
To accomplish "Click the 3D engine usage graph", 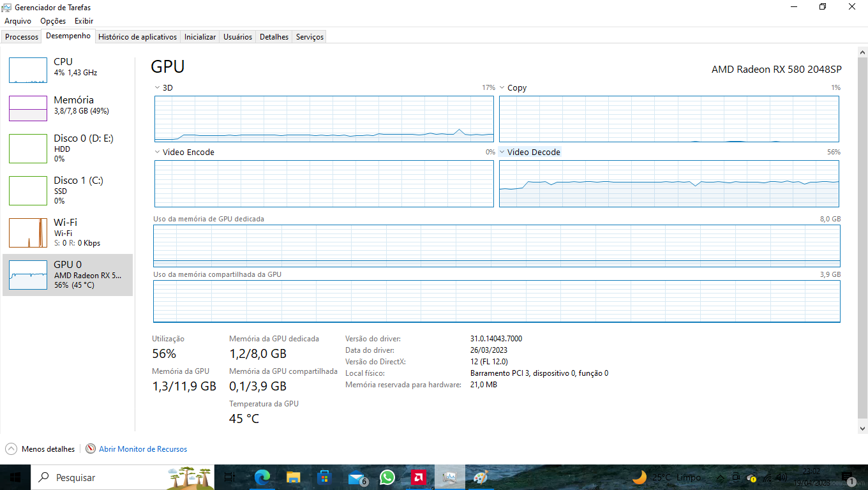I will click(324, 119).
